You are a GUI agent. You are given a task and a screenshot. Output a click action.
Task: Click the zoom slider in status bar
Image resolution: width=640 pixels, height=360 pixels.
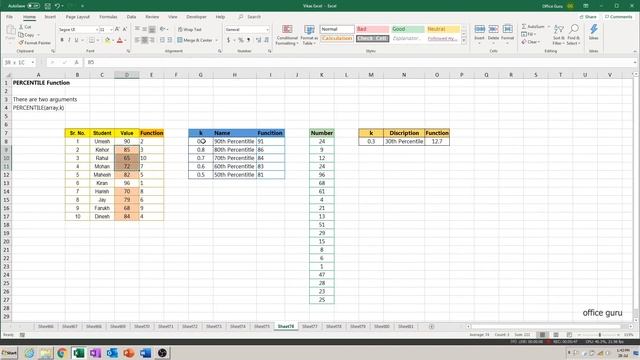pos(599,335)
